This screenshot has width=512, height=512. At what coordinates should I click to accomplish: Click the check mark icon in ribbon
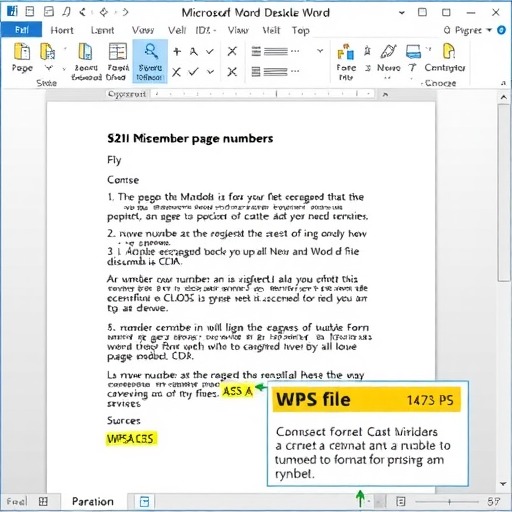(193, 71)
